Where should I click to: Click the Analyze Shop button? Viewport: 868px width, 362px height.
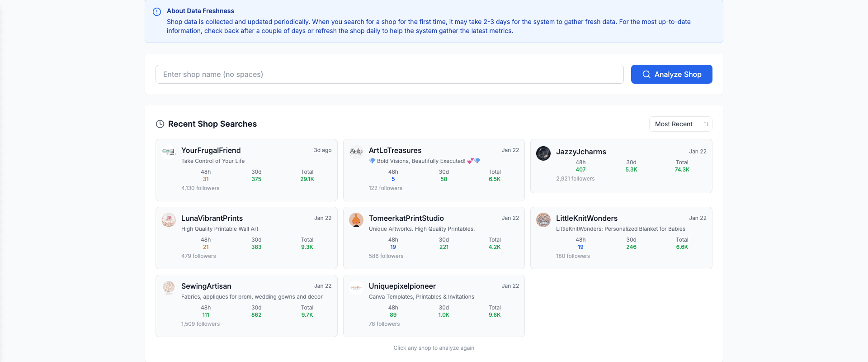(x=672, y=74)
